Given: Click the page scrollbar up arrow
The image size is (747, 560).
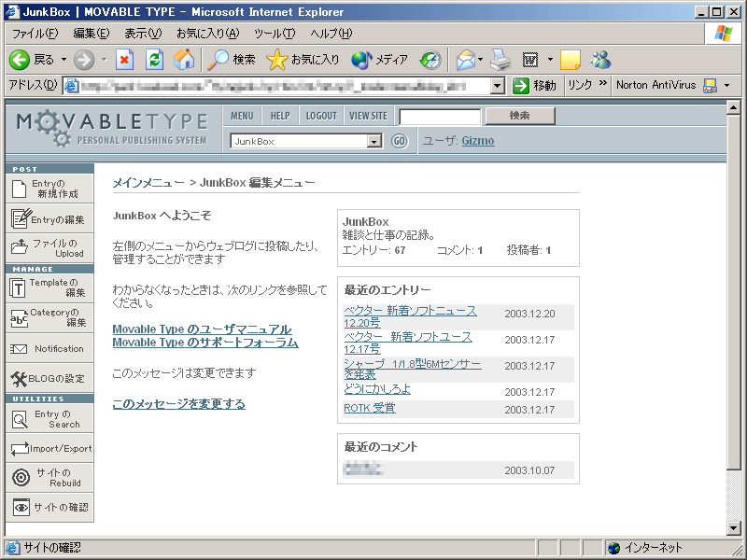Looking at the screenshot, I should pos(734,107).
